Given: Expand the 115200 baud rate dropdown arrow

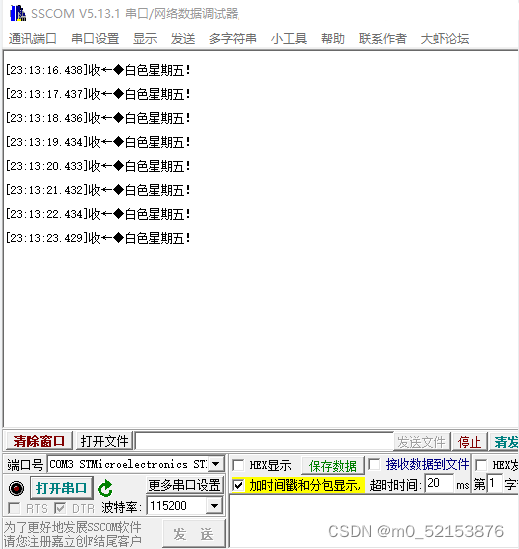Looking at the screenshot, I should coord(214,506).
